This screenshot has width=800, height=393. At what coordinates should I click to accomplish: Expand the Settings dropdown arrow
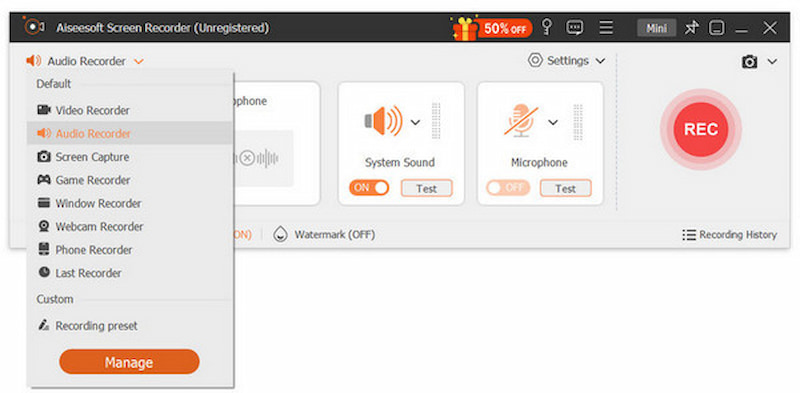point(601,61)
